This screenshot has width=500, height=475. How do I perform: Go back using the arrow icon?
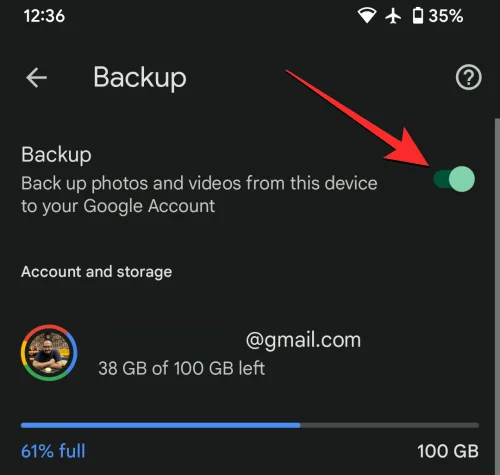[36, 78]
